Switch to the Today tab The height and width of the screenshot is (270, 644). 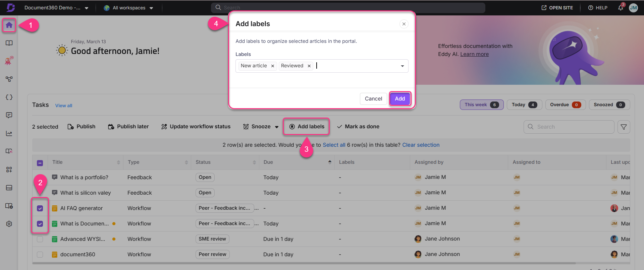coord(524,105)
